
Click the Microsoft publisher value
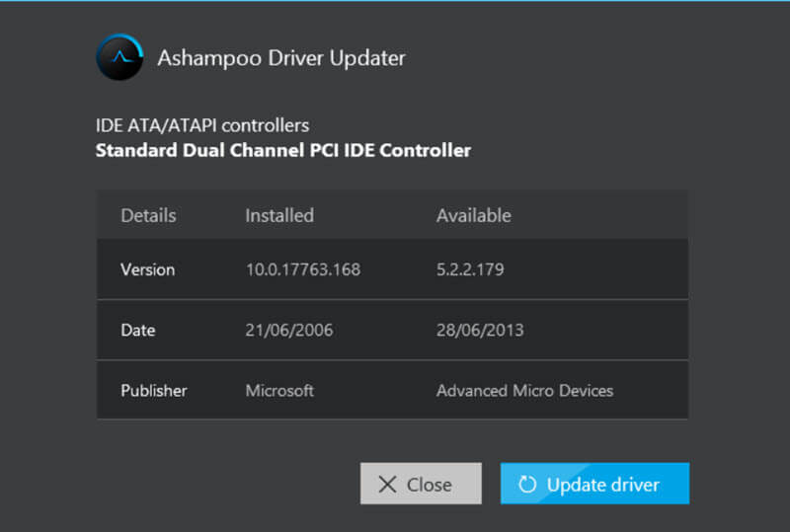pyautogui.click(x=279, y=391)
